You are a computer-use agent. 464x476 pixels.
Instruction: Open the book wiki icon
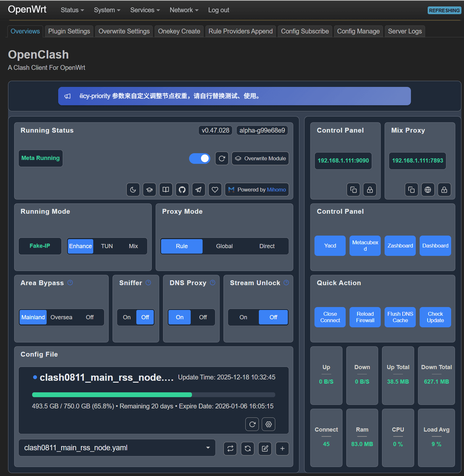tap(166, 190)
